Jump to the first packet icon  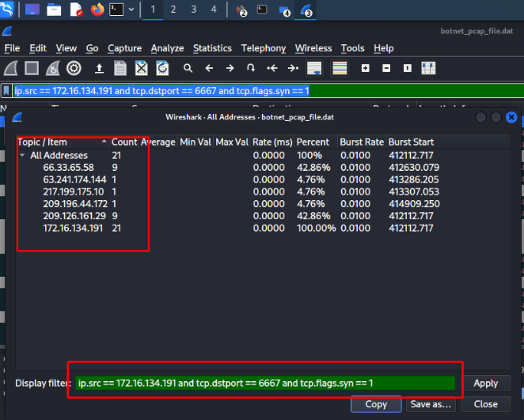click(272, 69)
